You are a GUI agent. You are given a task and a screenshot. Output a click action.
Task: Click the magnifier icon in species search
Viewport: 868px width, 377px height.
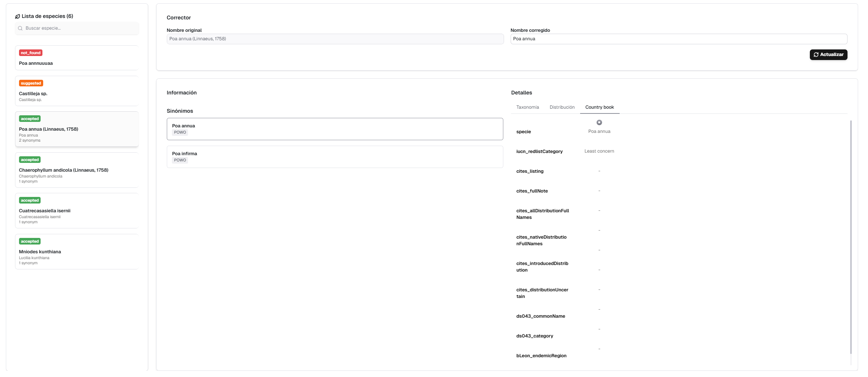coord(20,29)
